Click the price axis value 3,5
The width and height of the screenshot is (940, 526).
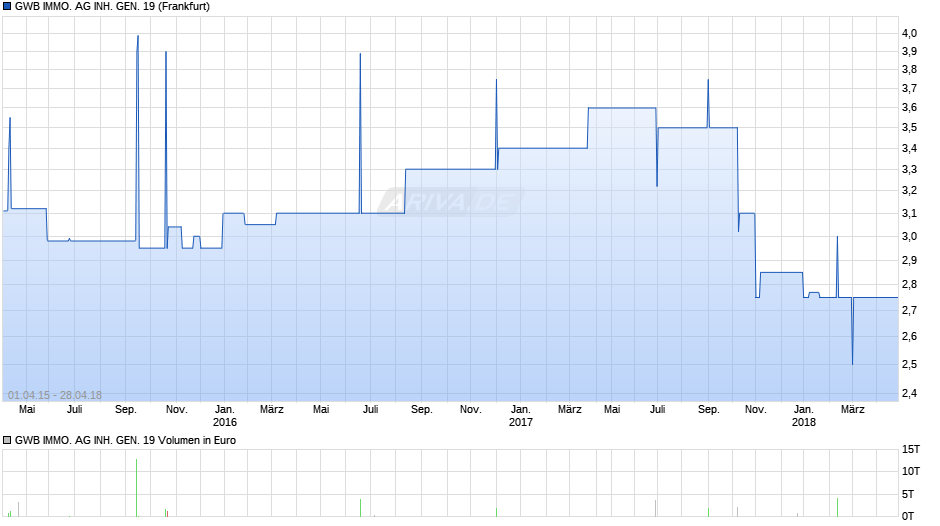[909, 127]
